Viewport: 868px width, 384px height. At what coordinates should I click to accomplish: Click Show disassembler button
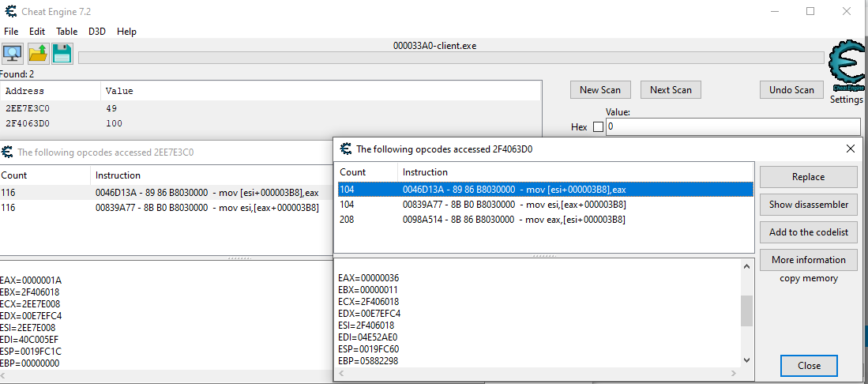coord(808,205)
